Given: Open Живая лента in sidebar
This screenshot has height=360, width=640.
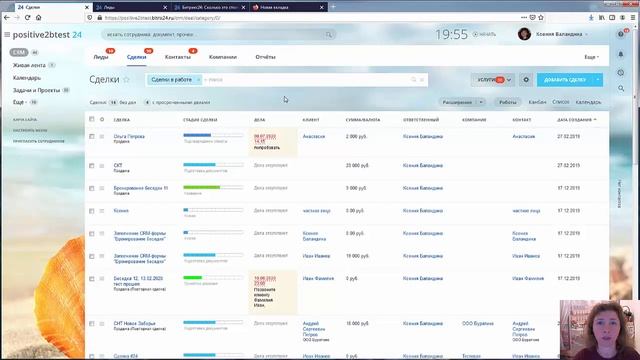Looking at the screenshot, I should pos(29,65).
